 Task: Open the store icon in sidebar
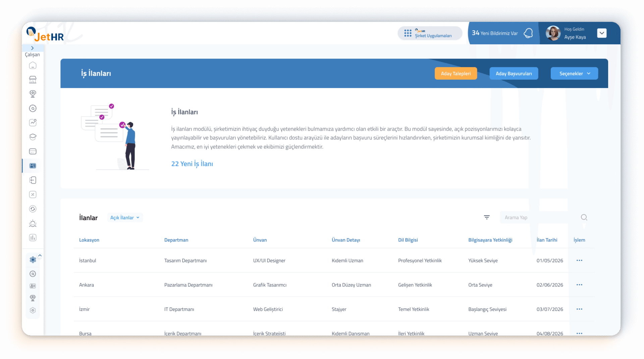pyautogui.click(x=33, y=80)
